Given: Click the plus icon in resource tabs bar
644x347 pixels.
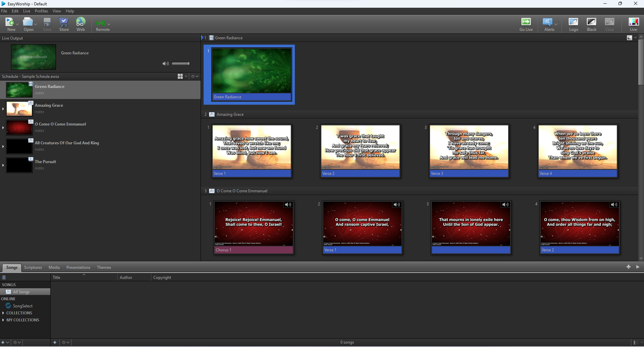Looking at the screenshot, I should click(x=628, y=267).
